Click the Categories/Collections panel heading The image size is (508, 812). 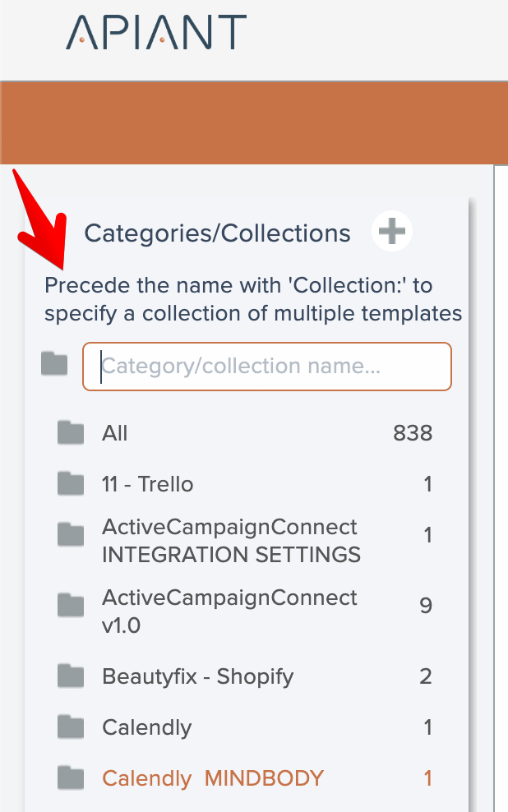coord(218,233)
